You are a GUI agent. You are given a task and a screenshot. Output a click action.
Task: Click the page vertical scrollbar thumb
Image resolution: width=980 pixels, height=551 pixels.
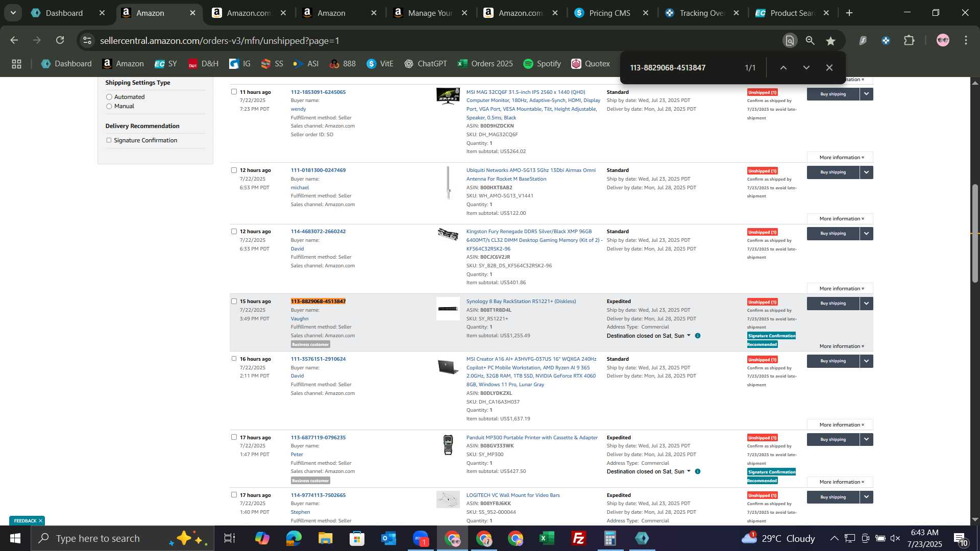pyautogui.click(x=975, y=232)
